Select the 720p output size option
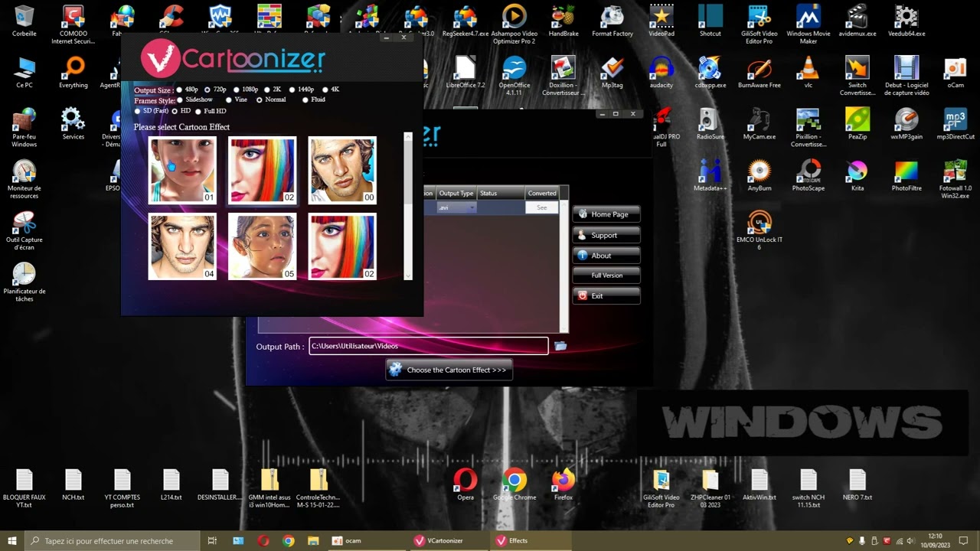Screen dimensions: 980x551 click(x=207, y=90)
